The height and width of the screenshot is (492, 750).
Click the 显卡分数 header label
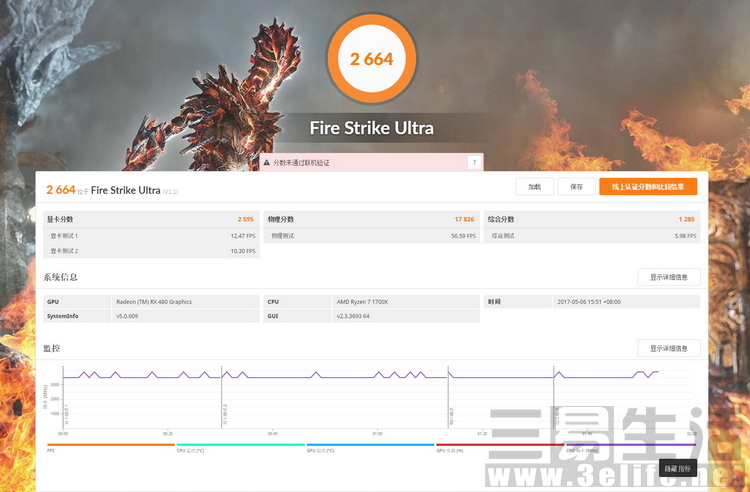click(x=60, y=219)
